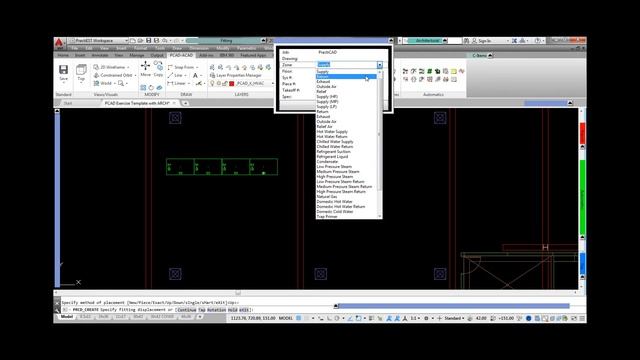Screen dimensions: 640x360
Task: Switch to the Home ribbon tab
Action: point(63,55)
